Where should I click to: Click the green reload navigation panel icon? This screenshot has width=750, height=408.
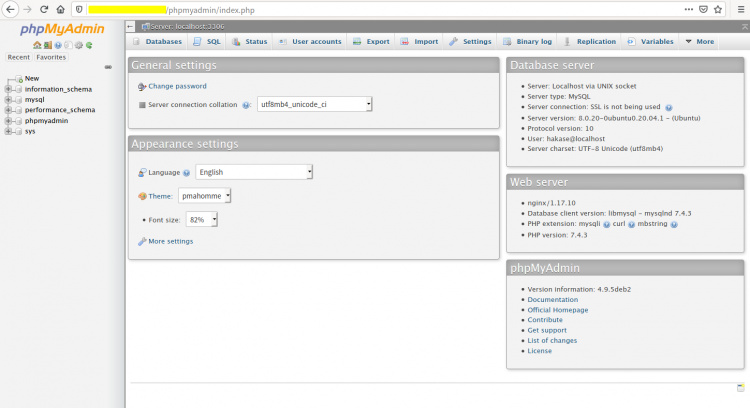(x=89, y=45)
